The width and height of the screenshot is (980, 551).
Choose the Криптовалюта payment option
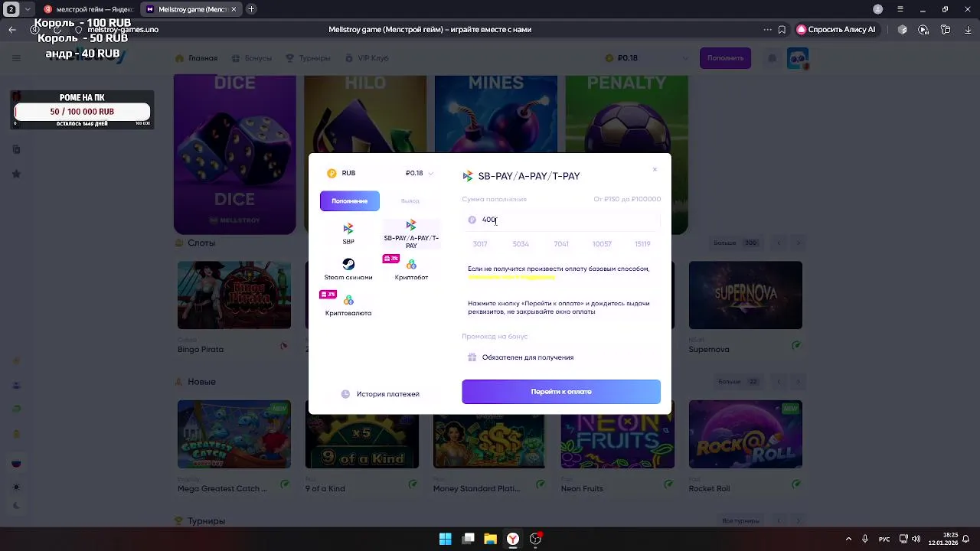pyautogui.click(x=348, y=305)
